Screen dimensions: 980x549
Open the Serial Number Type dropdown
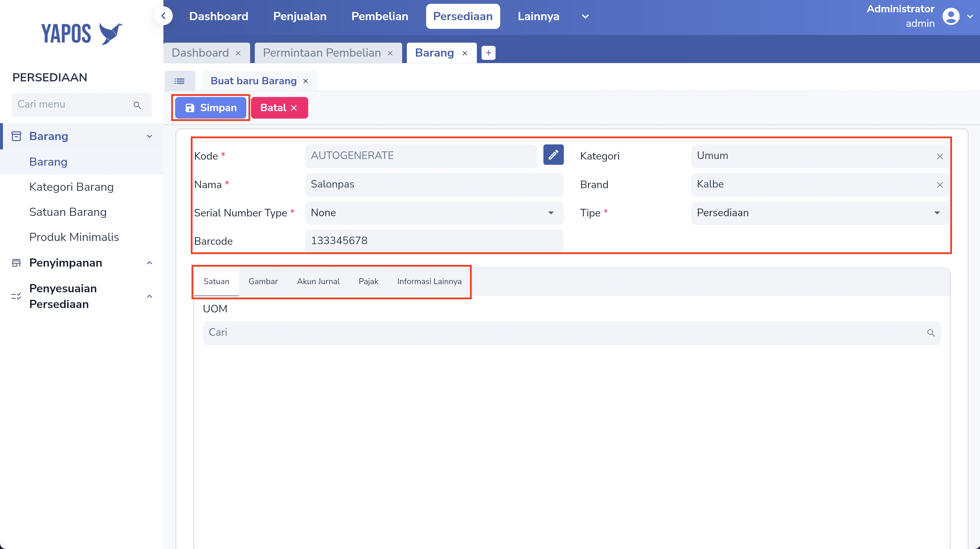click(434, 213)
